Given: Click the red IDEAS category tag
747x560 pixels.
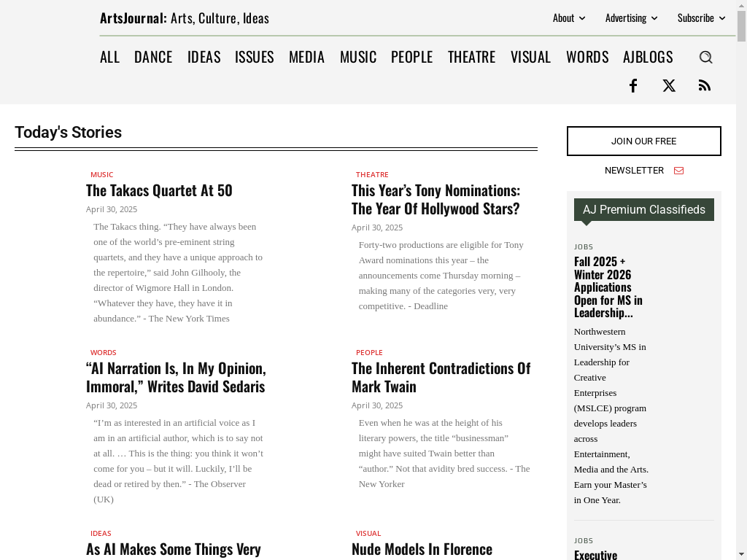Looking at the screenshot, I should 101,533.
